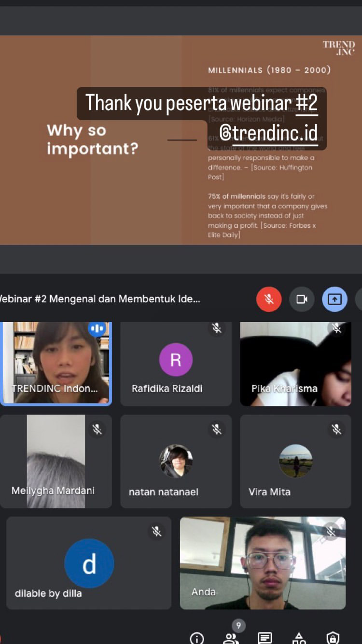This screenshot has width=362, height=644.
Task: Click the purple R avatar of Rafidika Rizaldi
Action: [176, 360]
